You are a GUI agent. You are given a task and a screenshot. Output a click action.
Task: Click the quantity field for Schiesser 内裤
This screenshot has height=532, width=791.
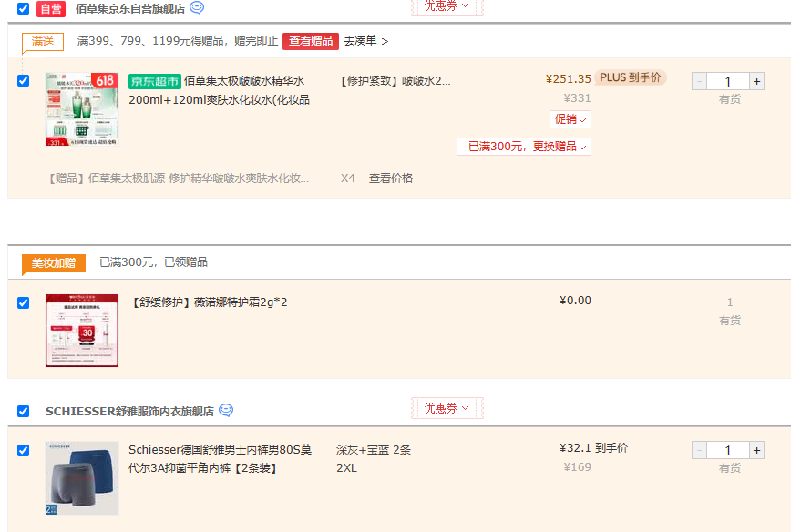728,450
